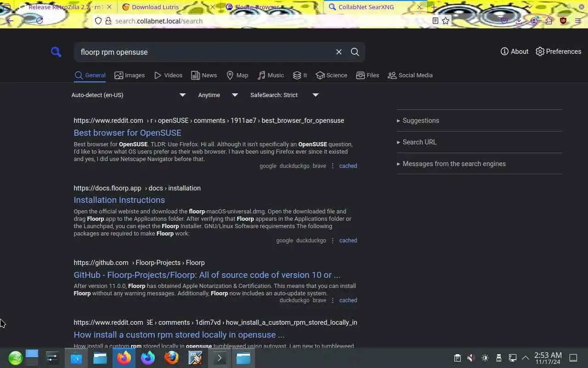This screenshot has height=368, width=588.
Task: Open system settings from taskbar
Action: pos(52,358)
